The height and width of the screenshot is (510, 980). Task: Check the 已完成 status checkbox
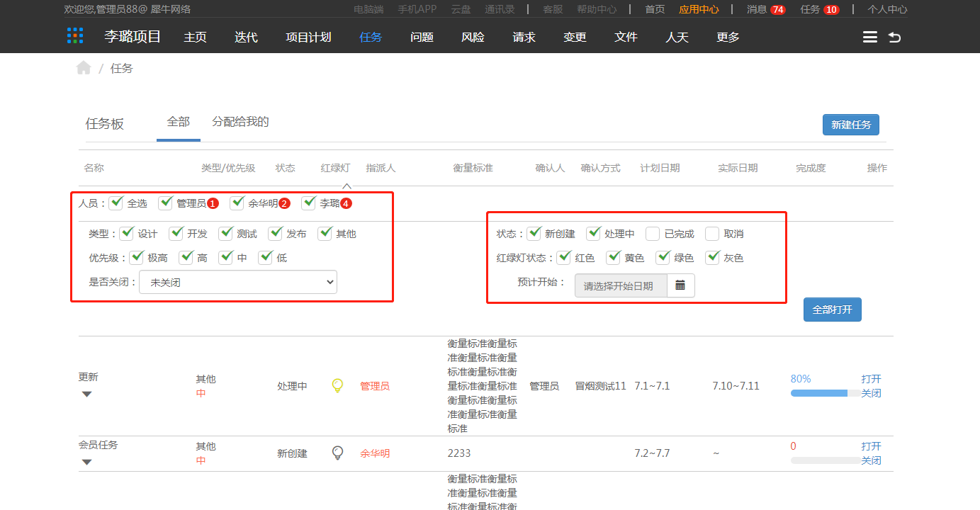pos(653,234)
